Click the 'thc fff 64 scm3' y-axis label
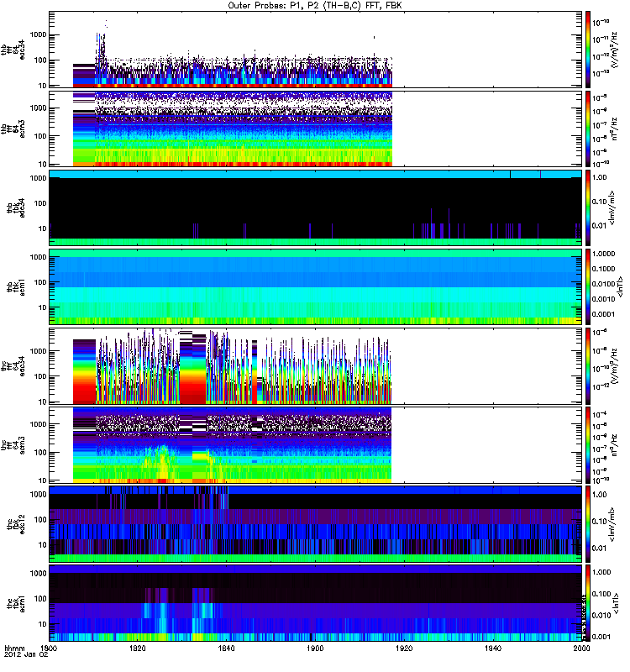 coord(13,445)
